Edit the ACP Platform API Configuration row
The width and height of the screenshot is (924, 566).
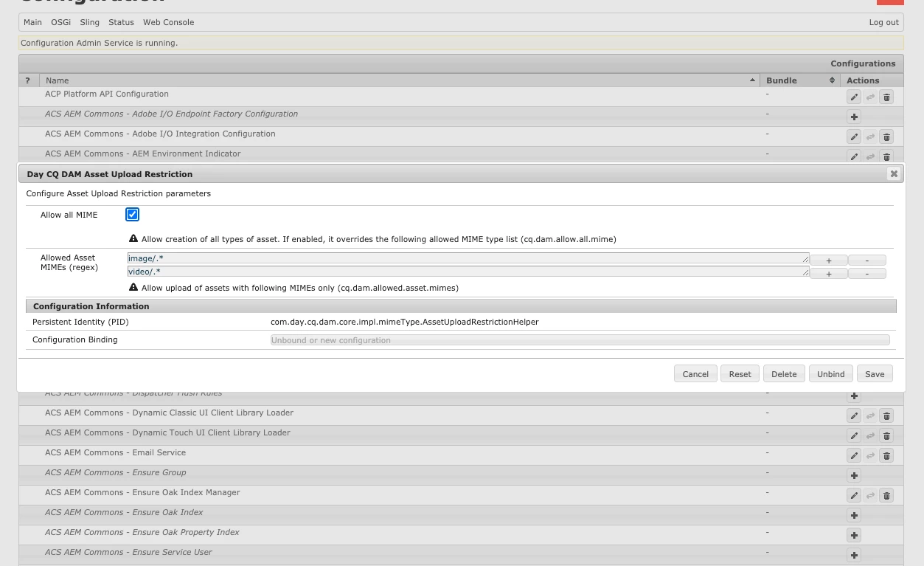click(x=854, y=97)
